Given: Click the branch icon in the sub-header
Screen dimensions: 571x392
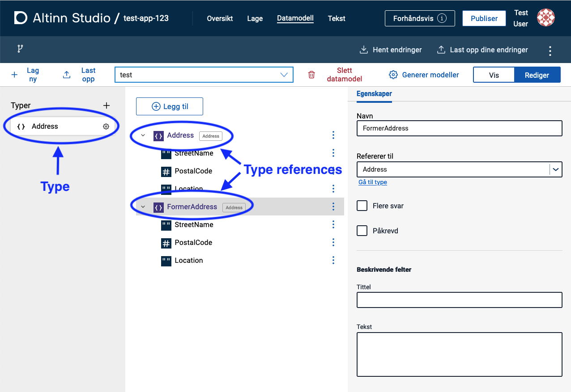Looking at the screenshot, I should [x=20, y=49].
